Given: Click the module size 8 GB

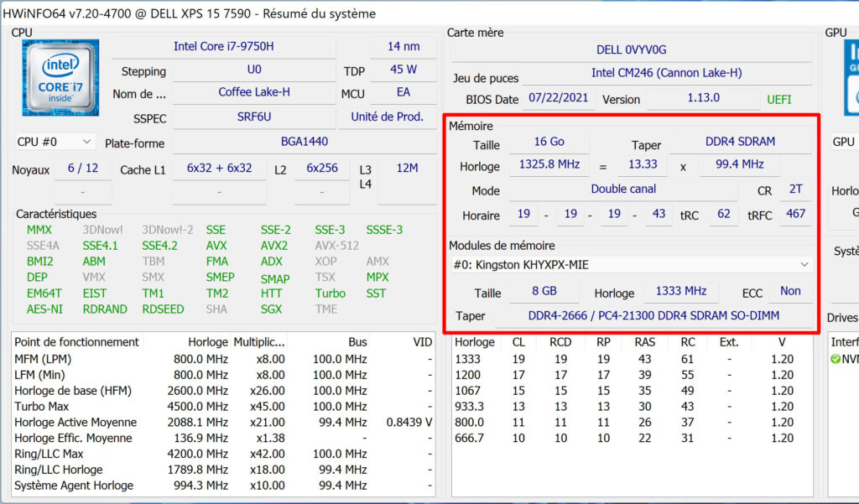Looking at the screenshot, I should 544,292.
